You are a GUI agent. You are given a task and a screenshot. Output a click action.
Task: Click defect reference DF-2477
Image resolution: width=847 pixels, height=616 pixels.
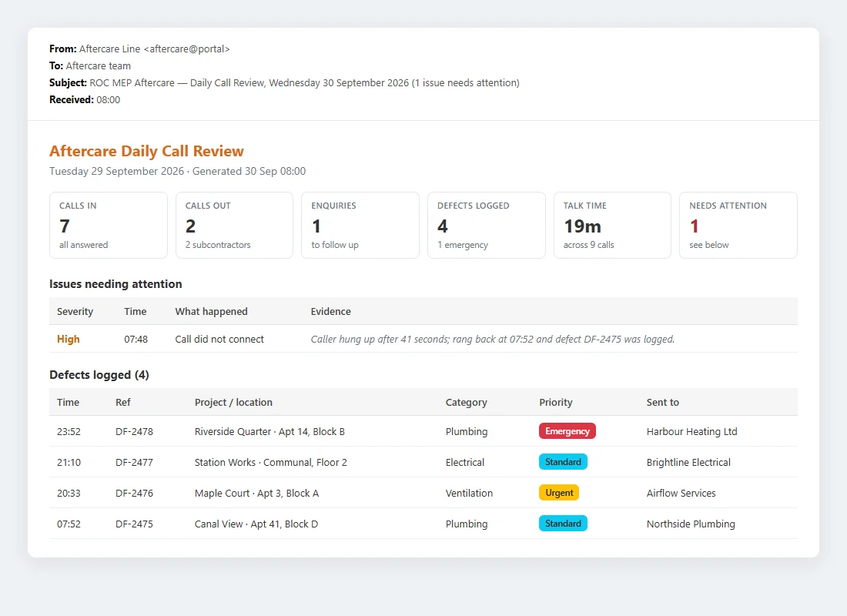click(x=134, y=462)
